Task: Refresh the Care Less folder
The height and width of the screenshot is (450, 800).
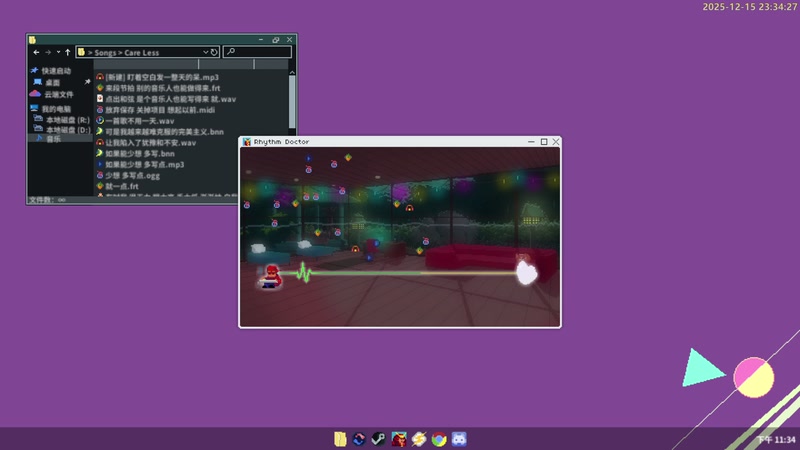Action: (x=214, y=52)
